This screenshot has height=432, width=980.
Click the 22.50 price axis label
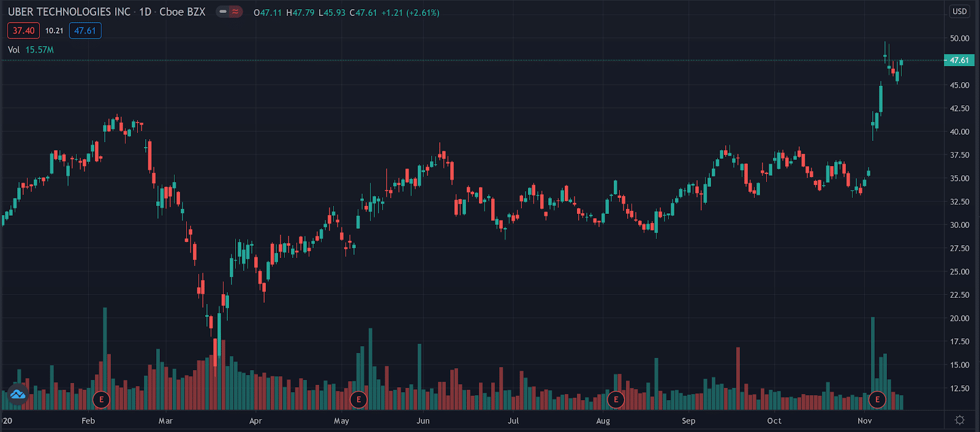click(x=959, y=295)
